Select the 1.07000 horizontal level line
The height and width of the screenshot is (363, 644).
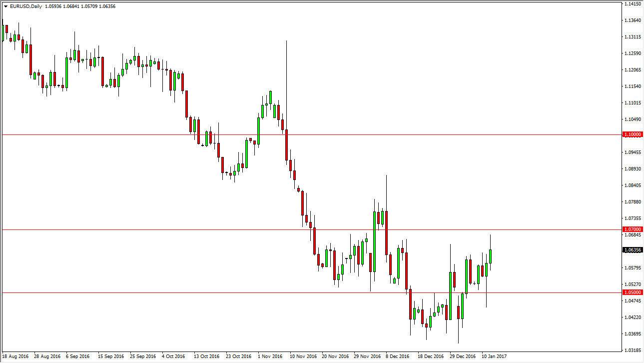[150, 230]
